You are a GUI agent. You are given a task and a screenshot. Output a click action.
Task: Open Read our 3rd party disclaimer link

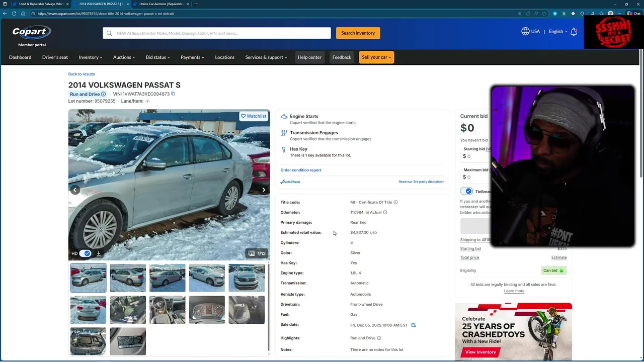[421, 182]
